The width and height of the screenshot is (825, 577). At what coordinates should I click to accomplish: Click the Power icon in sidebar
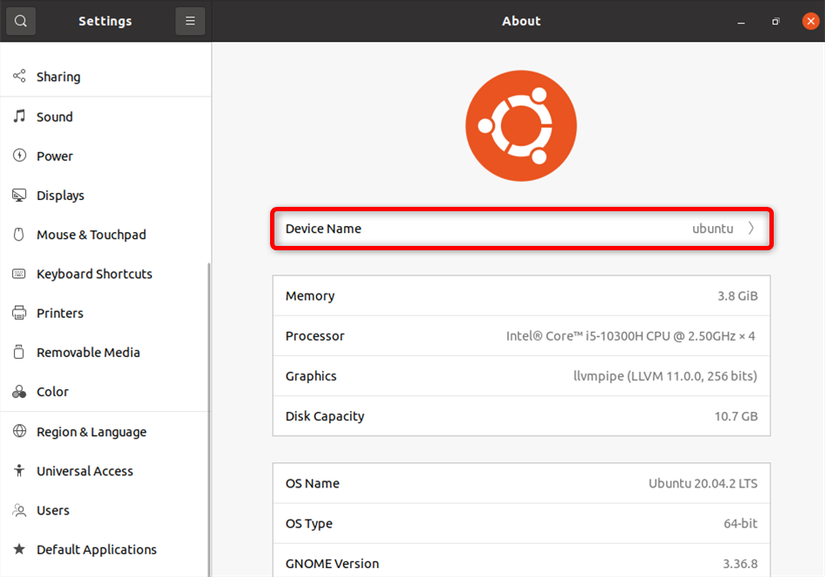[19, 156]
